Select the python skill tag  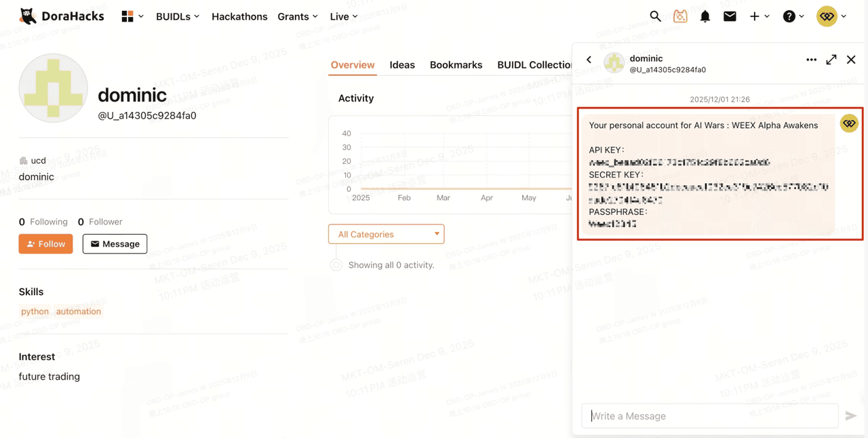pos(35,311)
